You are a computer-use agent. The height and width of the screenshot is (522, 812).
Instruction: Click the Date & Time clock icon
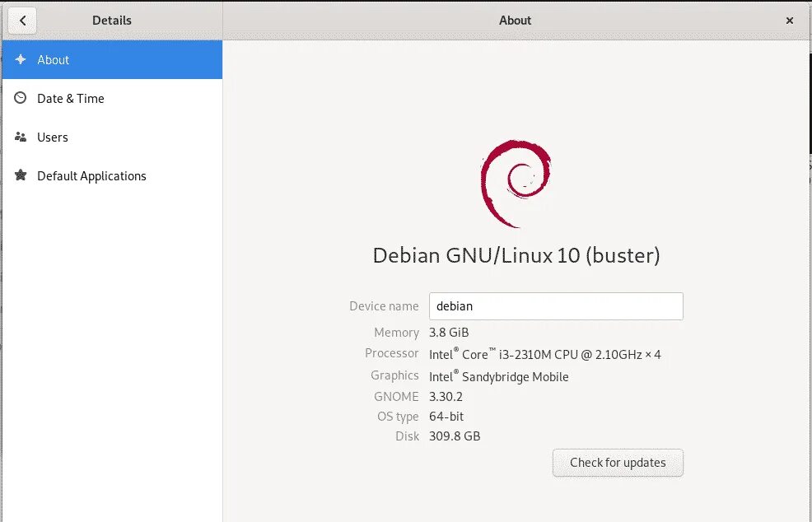[x=21, y=98]
